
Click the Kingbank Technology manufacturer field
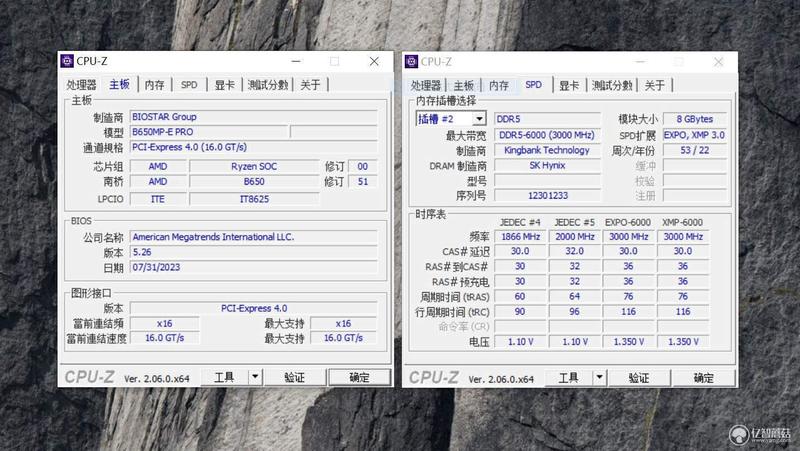pos(547,150)
